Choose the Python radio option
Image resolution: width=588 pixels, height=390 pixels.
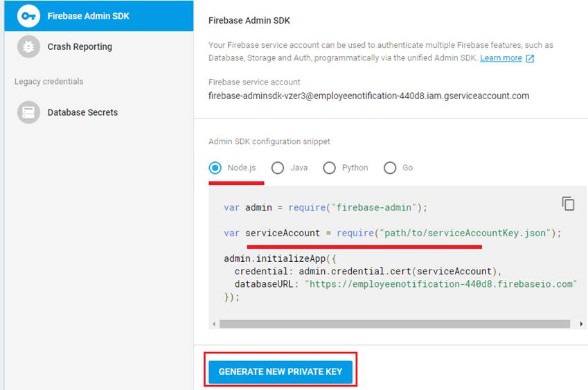(x=329, y=168)
